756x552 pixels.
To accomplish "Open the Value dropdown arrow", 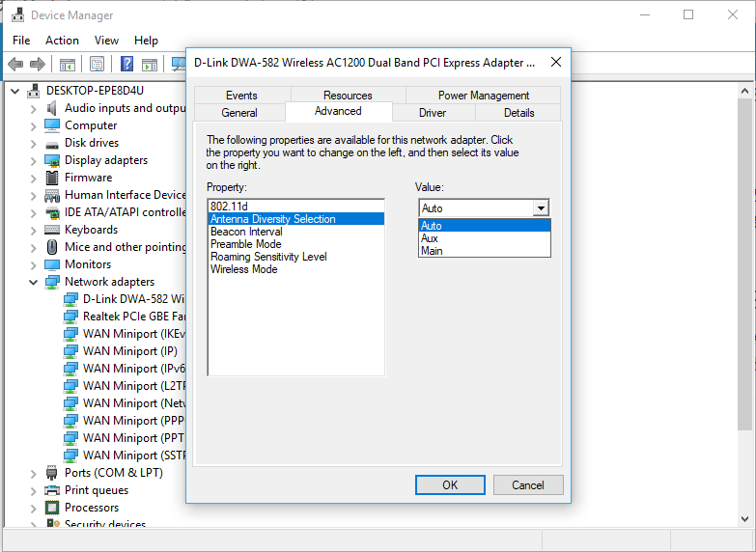I will (541, 208).
